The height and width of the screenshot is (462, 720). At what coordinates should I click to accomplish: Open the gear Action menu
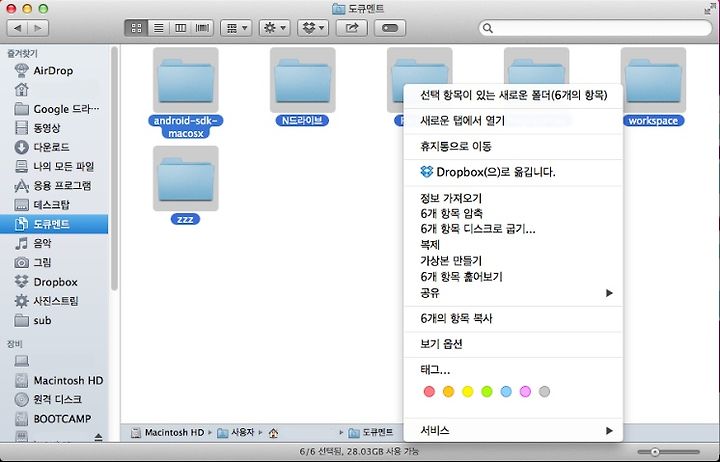(275, 28)
